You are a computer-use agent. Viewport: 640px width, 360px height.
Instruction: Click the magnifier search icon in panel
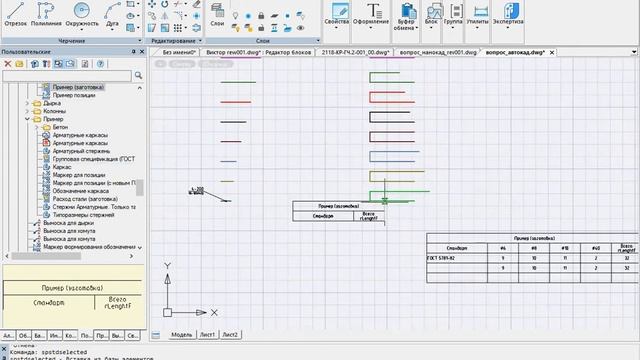(x=138, y=75)
